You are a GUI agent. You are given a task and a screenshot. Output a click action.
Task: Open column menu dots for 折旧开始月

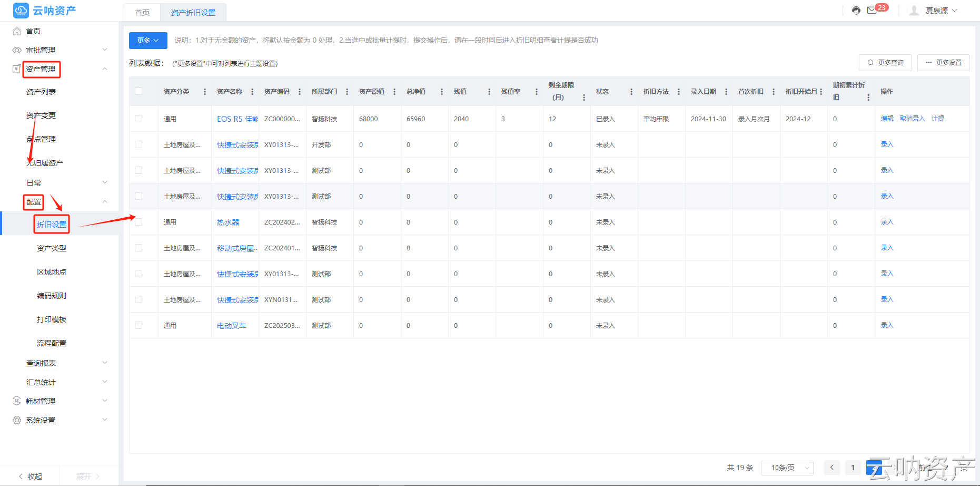pos(821,92)
